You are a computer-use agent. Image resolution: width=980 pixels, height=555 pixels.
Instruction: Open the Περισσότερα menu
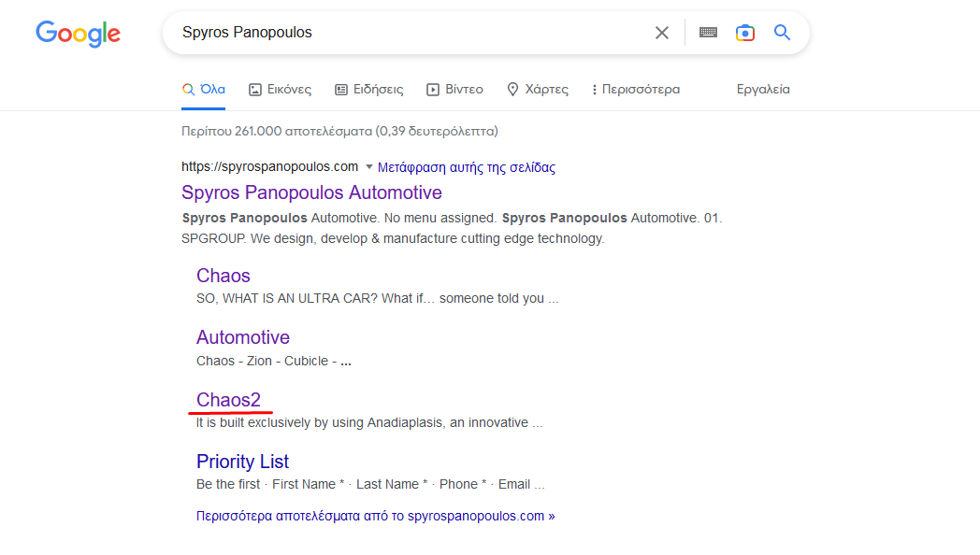636,90
